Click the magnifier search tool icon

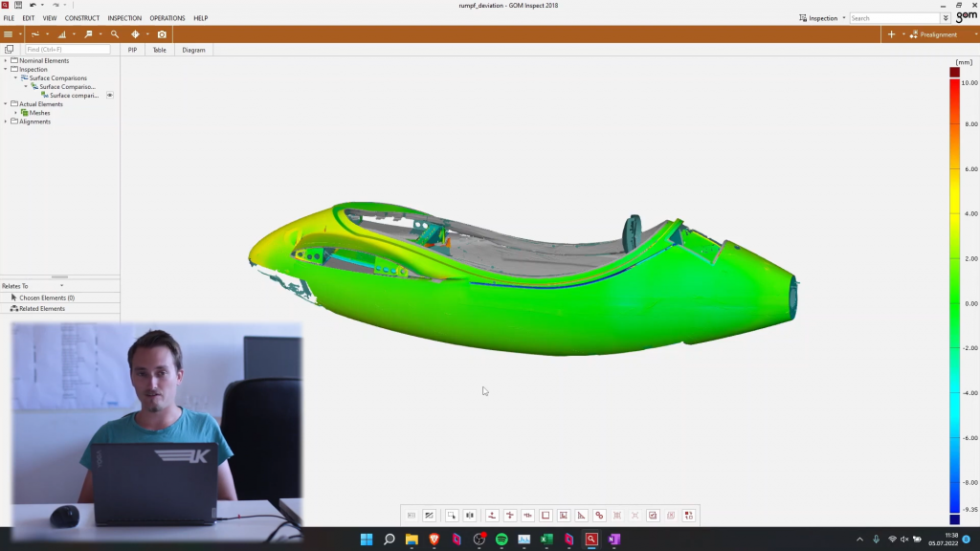click(x=115, y=34)
